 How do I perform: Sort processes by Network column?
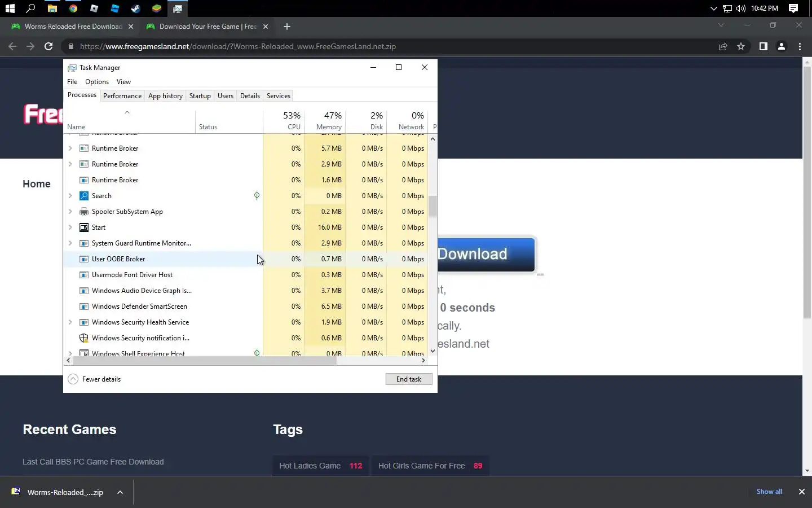407,121
